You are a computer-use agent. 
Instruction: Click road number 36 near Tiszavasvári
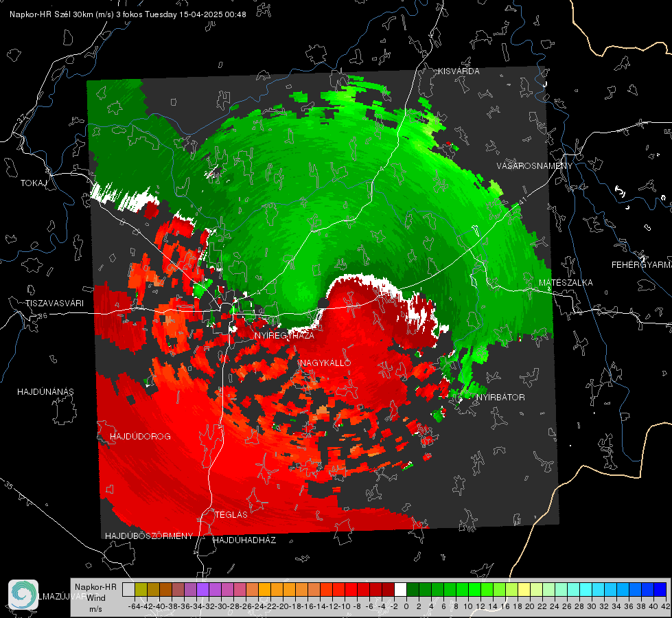point(43,316)
